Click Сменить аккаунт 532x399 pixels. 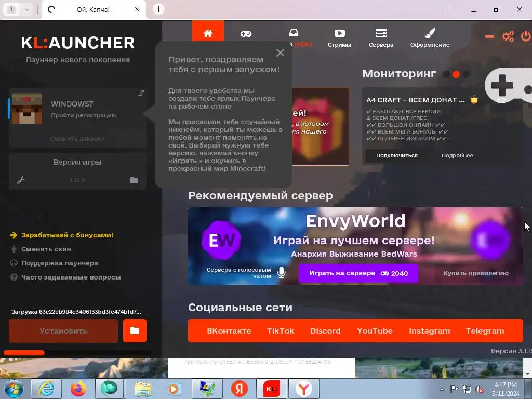click(77, 138)
